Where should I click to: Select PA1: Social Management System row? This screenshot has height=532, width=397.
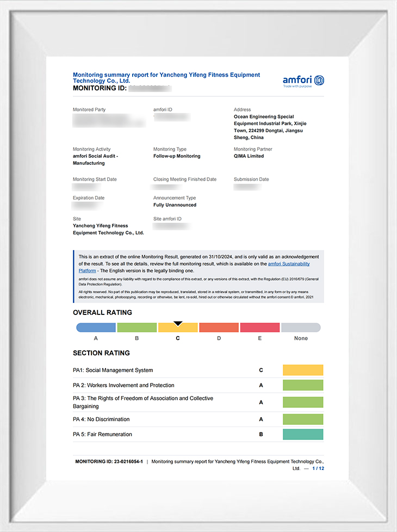(x=113, y=370)
